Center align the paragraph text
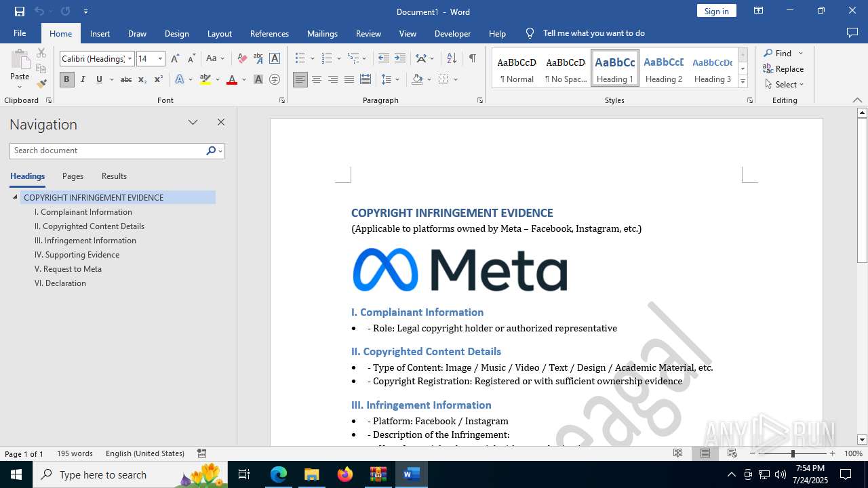 317,79
